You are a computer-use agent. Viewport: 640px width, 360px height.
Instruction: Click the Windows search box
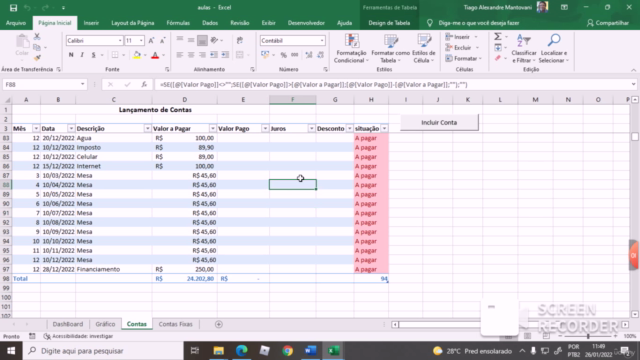click(103, 351)
